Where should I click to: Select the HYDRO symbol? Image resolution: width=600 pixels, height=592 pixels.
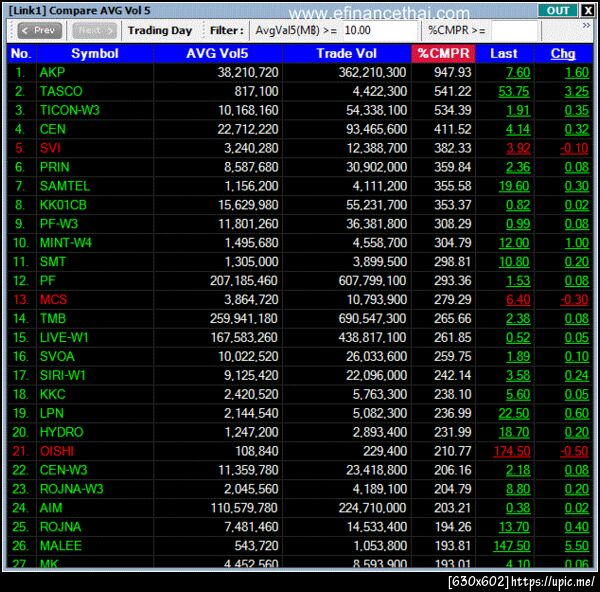click(61, 432)
